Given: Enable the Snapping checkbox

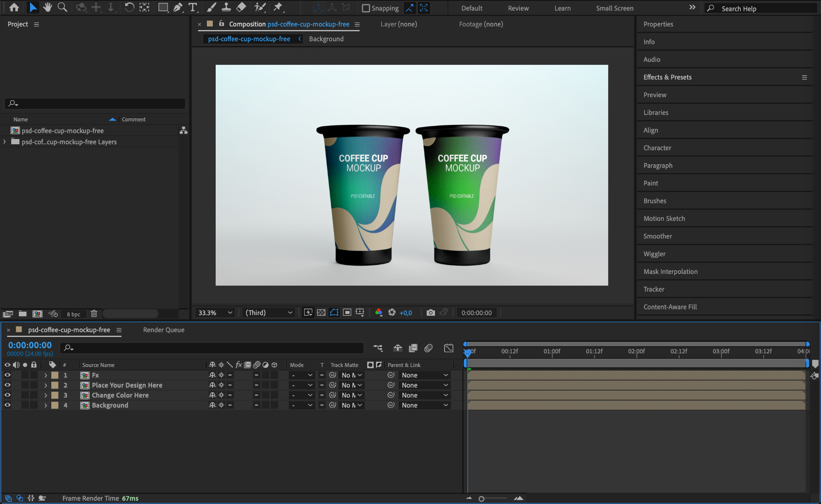Looking at the screenshot, I should 366,8.
